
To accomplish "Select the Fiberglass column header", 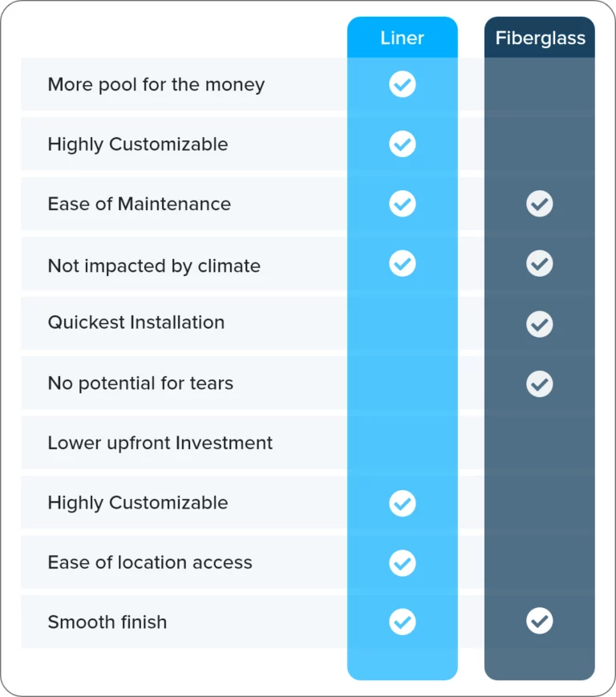I will coord(540,38).
